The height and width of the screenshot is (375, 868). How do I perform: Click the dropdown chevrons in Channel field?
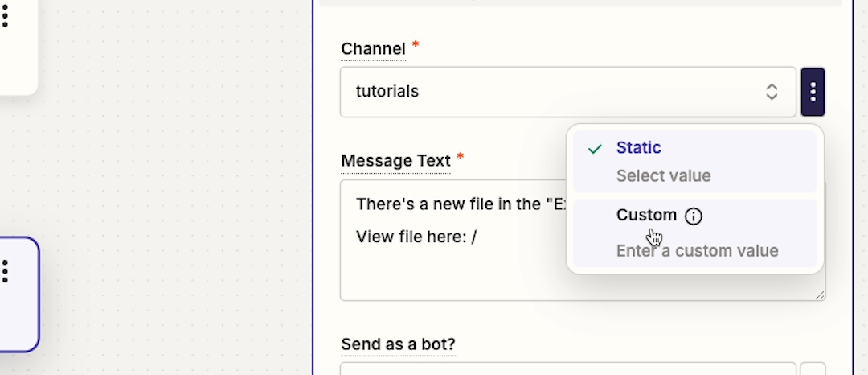coord(772,92)
